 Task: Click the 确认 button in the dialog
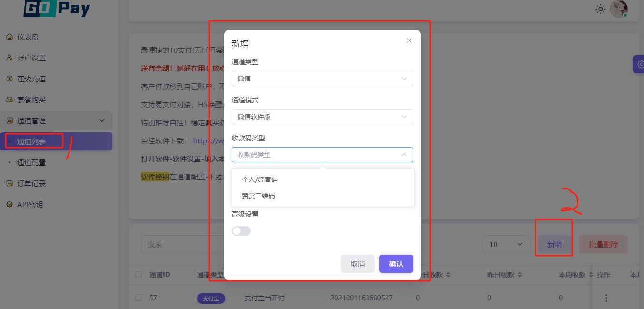coord(396,264)
